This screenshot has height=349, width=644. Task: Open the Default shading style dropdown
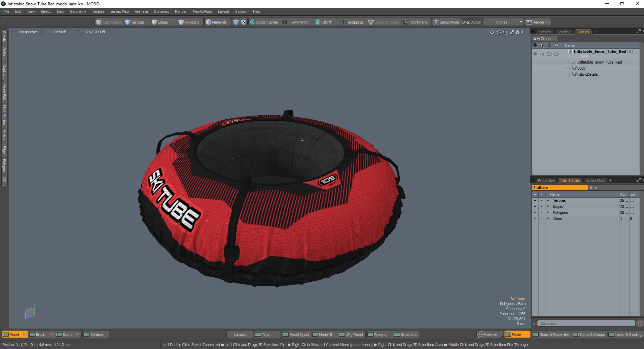pyautogui.click(x=60, y=32)
